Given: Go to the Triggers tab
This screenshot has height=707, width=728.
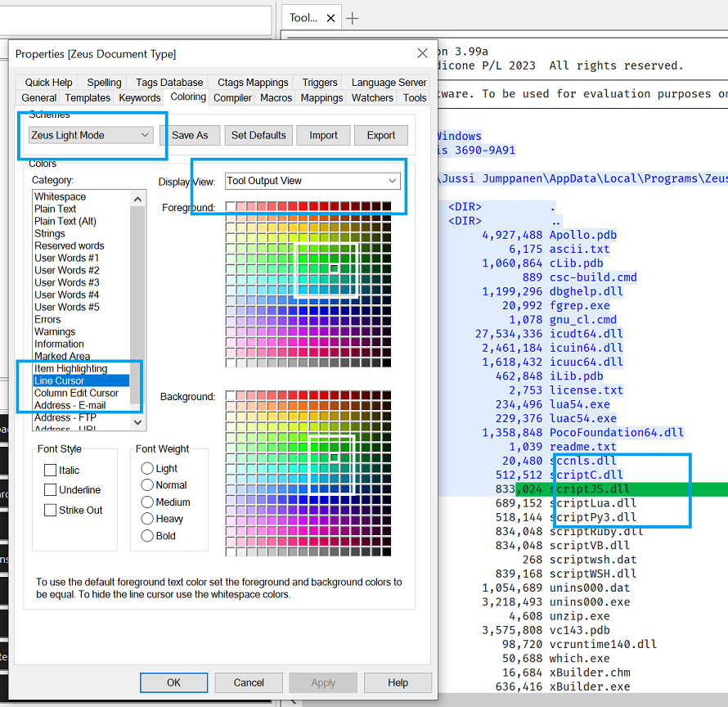Looking at the screenshot, I should click(320, 82).
